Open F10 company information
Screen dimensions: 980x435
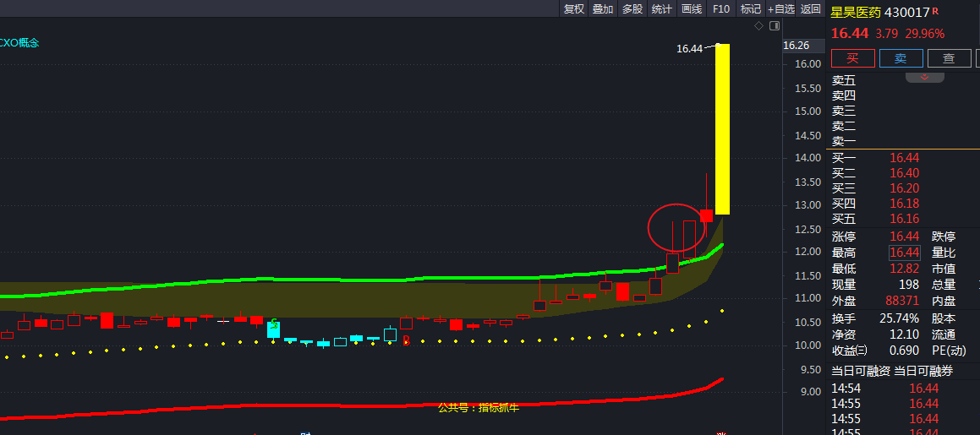click(720, 9)
